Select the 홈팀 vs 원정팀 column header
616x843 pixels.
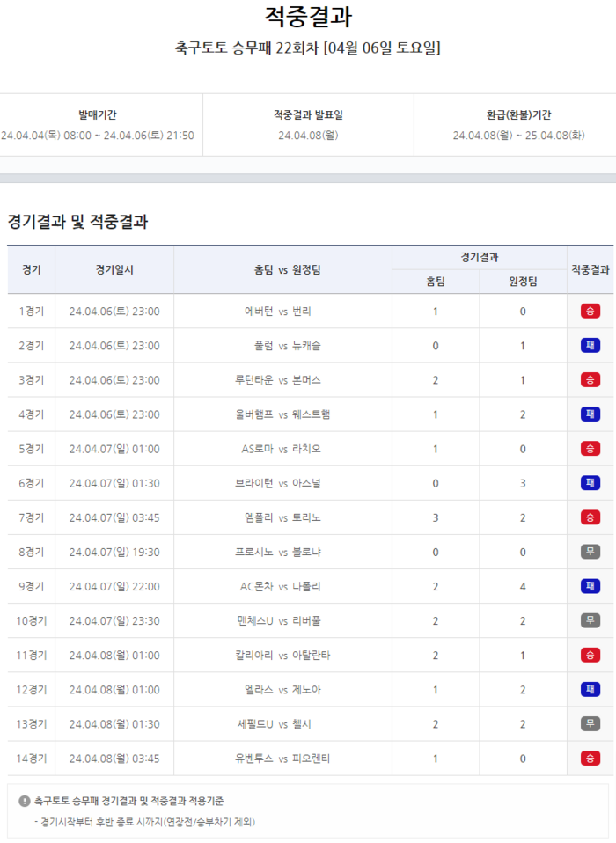282,269
